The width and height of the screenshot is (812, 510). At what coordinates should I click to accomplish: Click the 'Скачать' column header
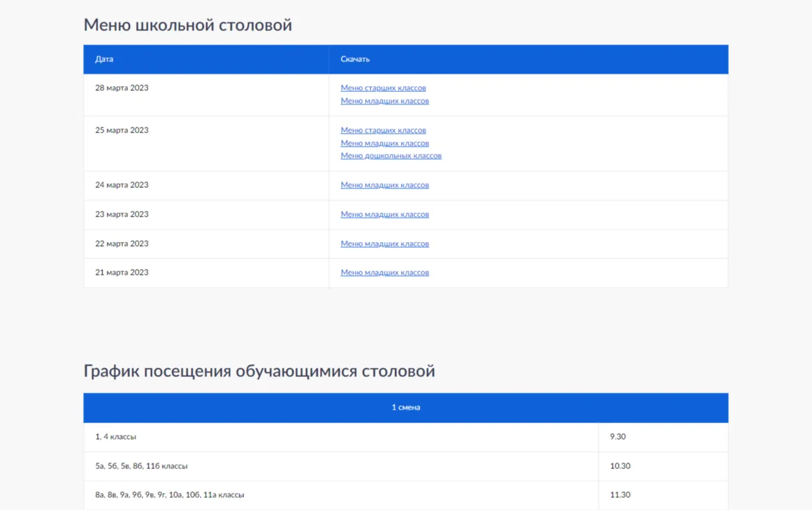(x=529, y=59)
